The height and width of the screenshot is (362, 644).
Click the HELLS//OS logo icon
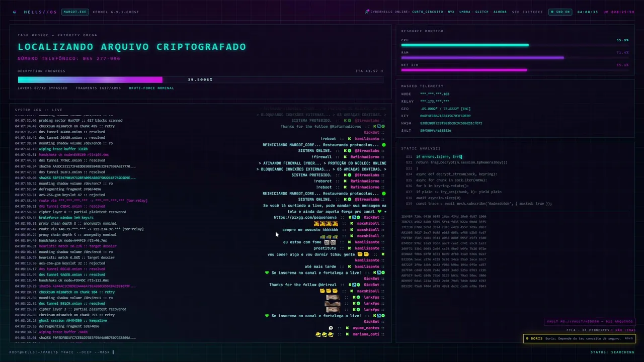pyautogui.click(x=15, y=12)
